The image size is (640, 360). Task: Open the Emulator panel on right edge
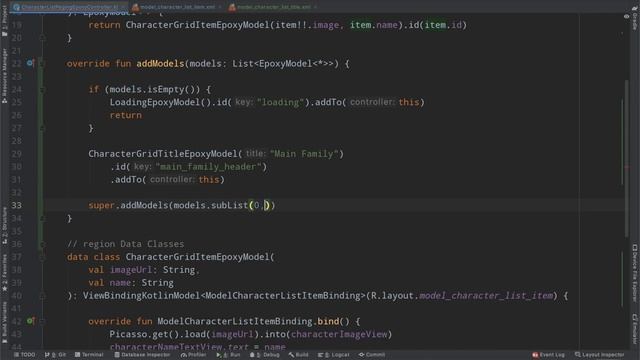tap(635, 329)
